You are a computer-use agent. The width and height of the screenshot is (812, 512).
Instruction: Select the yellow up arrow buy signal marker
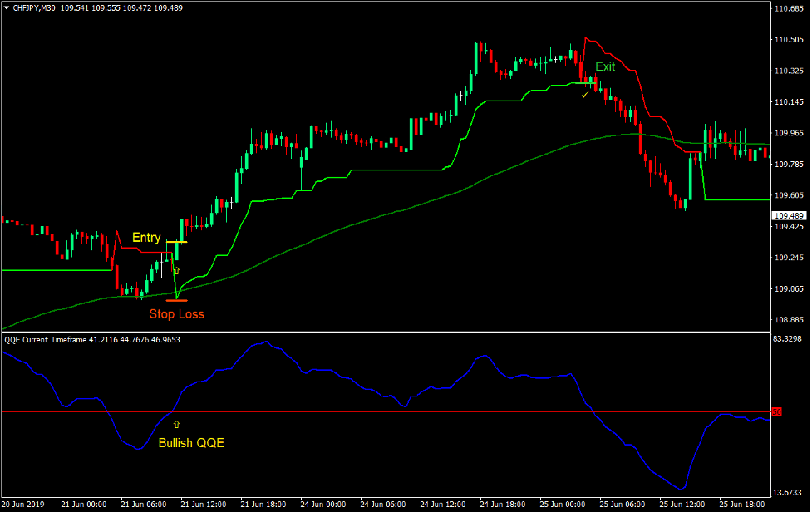coord(177,272)
